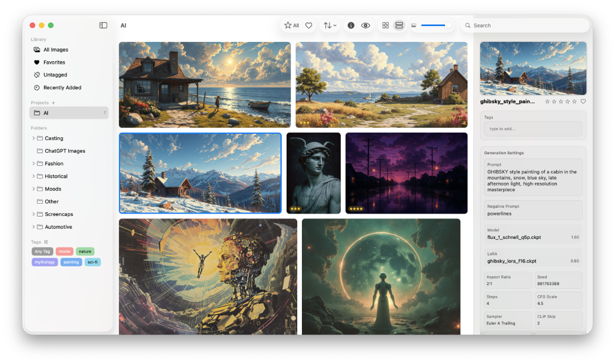Favorite the selected image with the heart

coord(583,101)
